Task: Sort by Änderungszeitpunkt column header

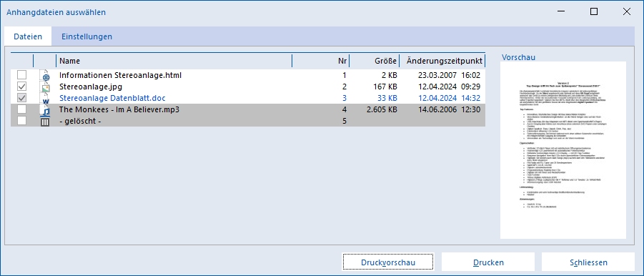Action: point(442,61)
